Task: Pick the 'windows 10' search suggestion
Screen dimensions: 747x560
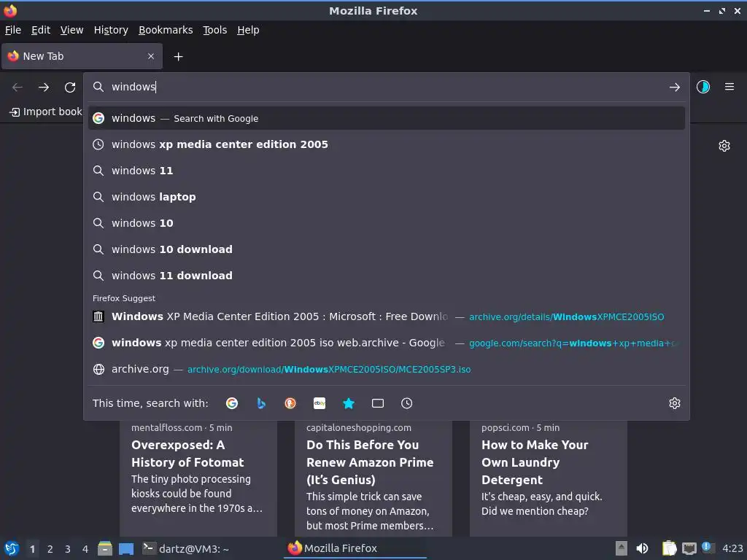Action: [x=387, y=223]
